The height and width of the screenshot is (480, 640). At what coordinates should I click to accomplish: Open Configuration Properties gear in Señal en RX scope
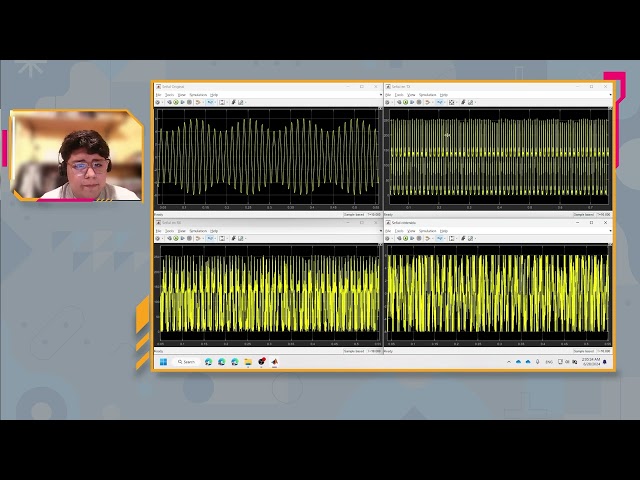158,238
